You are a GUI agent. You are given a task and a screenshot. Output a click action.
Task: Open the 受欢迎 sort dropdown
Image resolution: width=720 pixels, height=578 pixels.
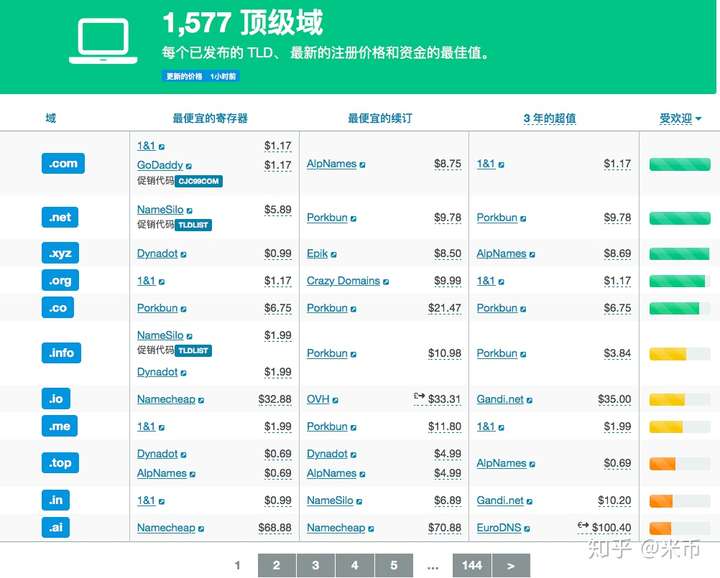coord(681,118)
